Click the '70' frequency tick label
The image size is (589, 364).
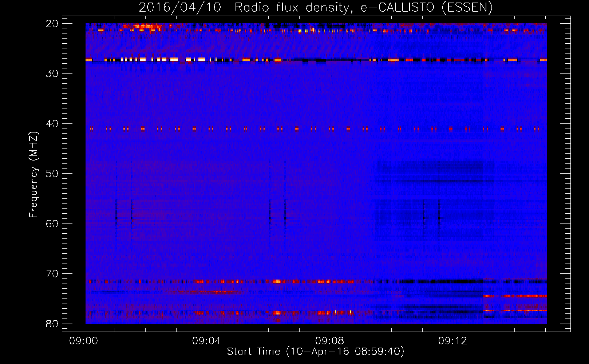(52, 274)
